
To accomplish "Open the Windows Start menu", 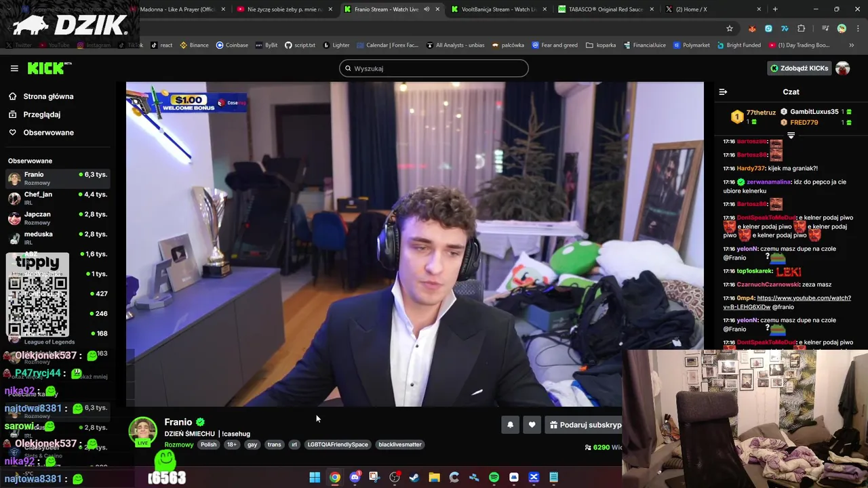I will click(x=315, y=477).
